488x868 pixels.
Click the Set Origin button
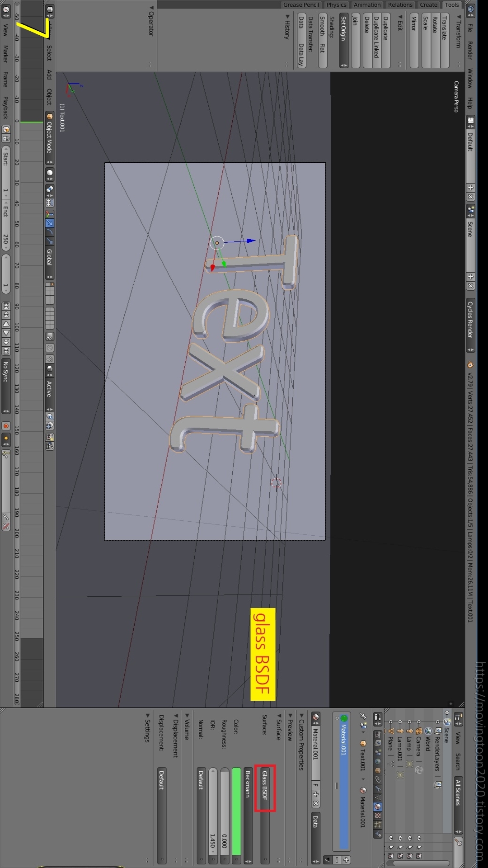[x=344, y=41]
